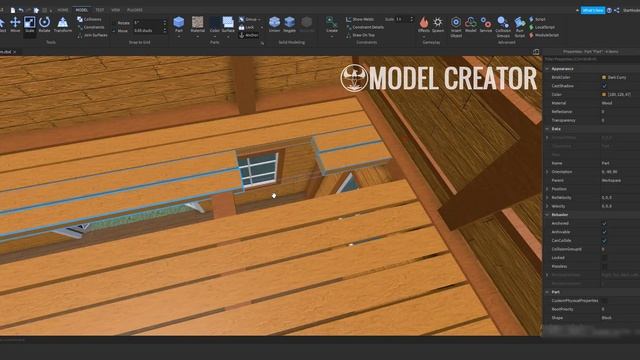Switch to the PLUGINS ribbon tab
Viewport: 640px width, 360px height.
(x=135, y=10)
